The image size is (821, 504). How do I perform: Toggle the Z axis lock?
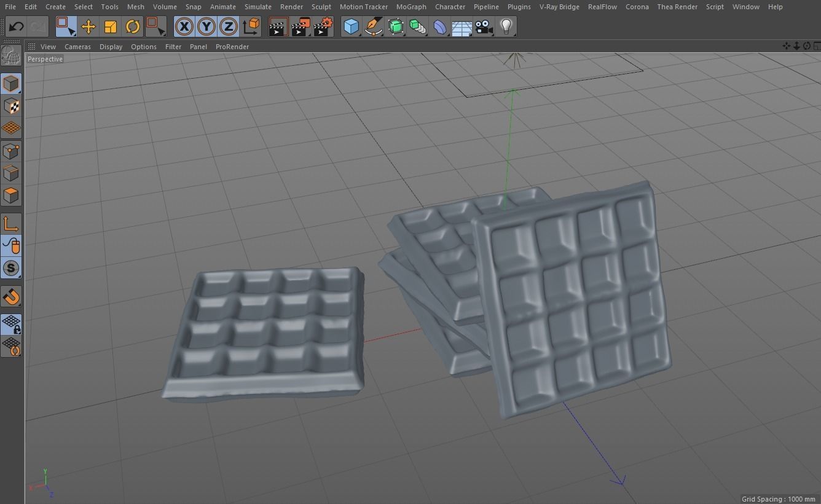(x=229, y=26)
